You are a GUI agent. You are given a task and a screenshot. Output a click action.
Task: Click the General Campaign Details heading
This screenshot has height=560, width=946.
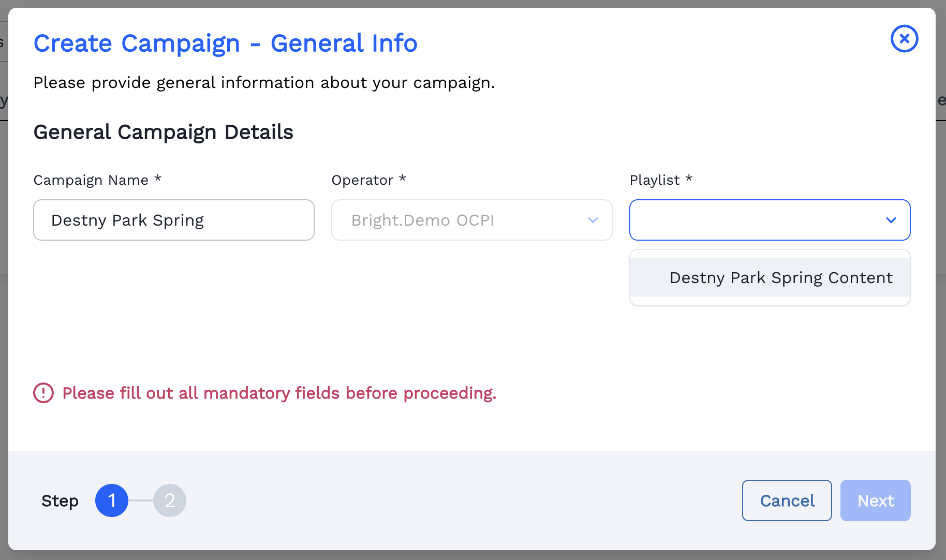click(x=163, y=132)
